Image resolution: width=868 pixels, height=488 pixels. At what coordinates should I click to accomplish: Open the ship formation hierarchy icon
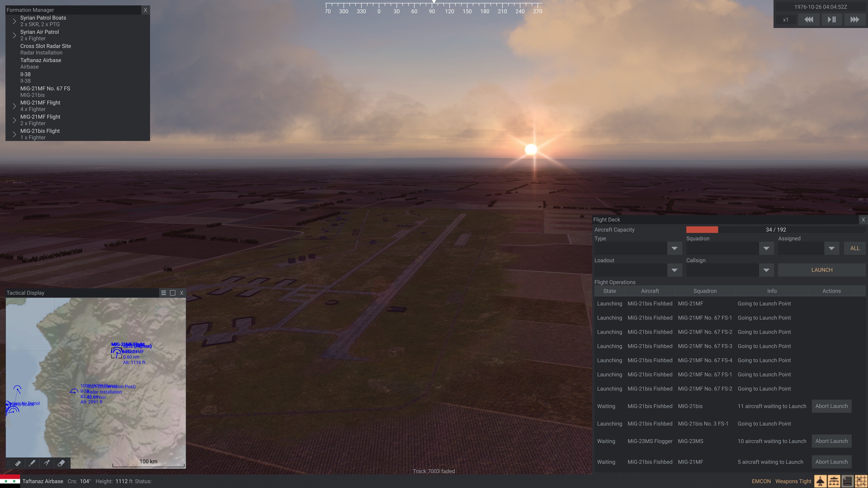point(834,481)
